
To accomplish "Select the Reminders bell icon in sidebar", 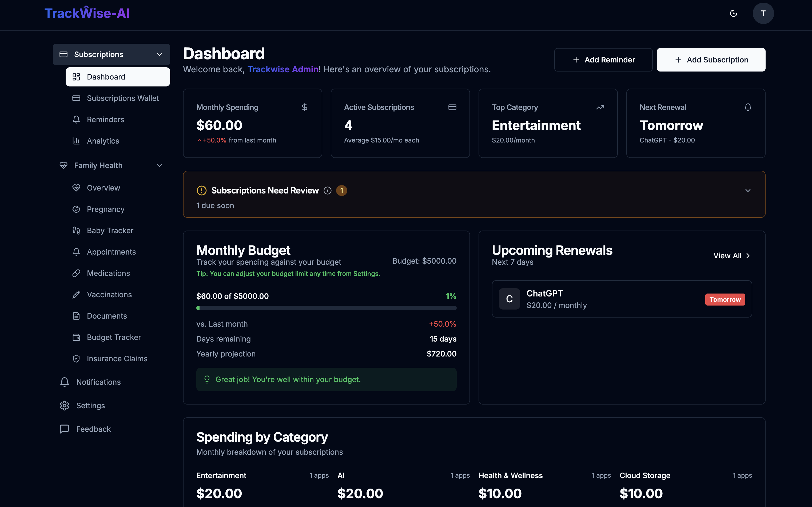I will tap(76, 119).
